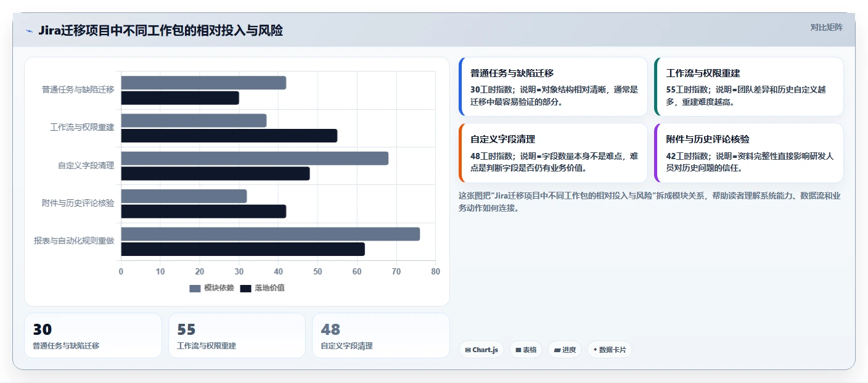Click the dark 落地价值 bar for 普通任务与缺陷迁移

(x=180, y=97)
